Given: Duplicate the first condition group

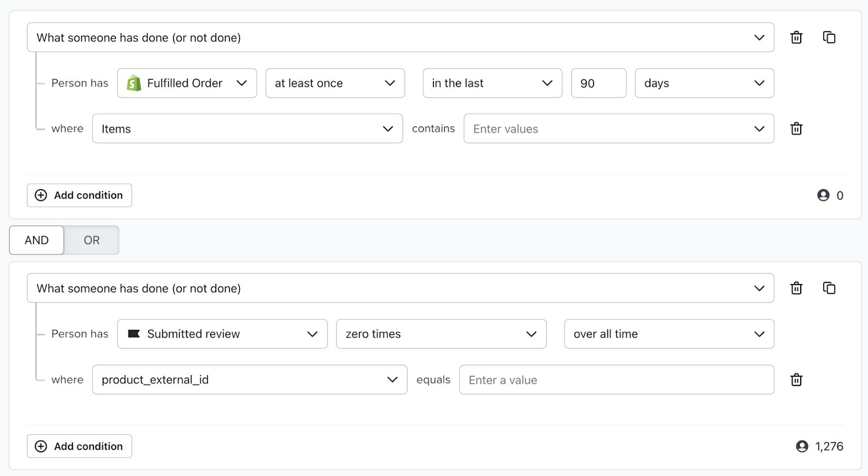Looking at the screenshot, I should click(x=829, y=37).
